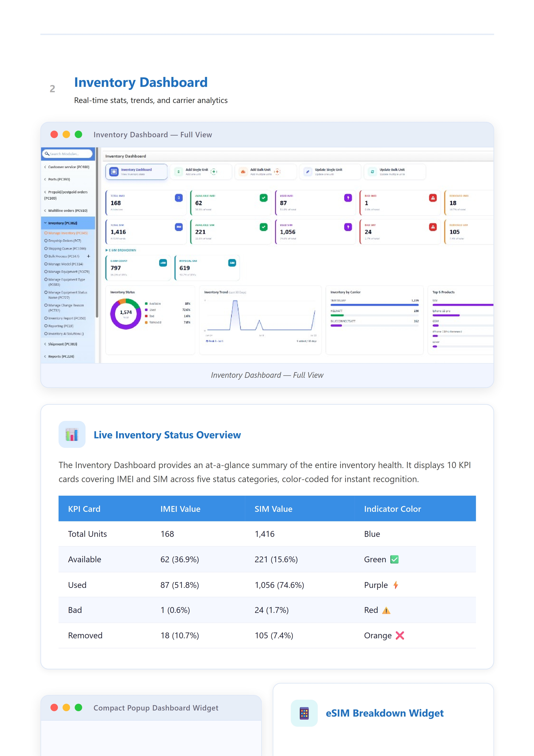Screen dimensions: 534x756
Task: Click the bar chart icon beside Live Inventory Status Overview
Action: point(72,434)
